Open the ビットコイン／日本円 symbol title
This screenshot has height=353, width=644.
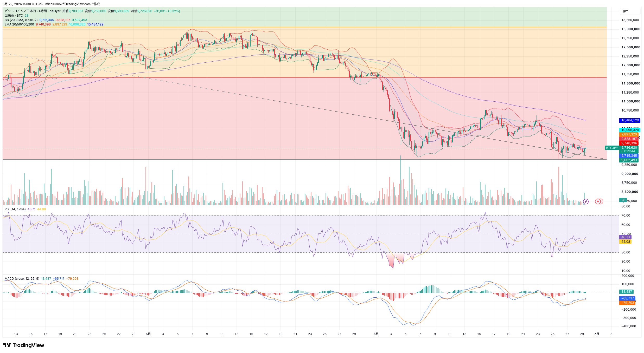click(20, 11)
